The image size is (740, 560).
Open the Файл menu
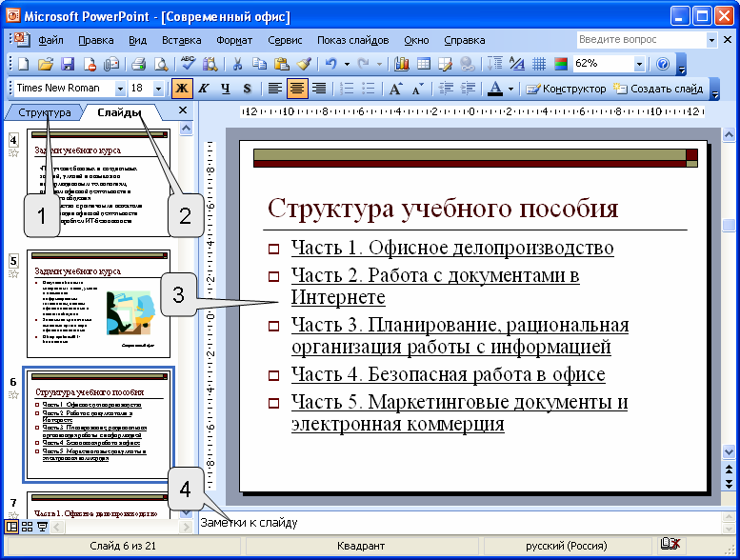pyautogui.click(x=51, y=40)
